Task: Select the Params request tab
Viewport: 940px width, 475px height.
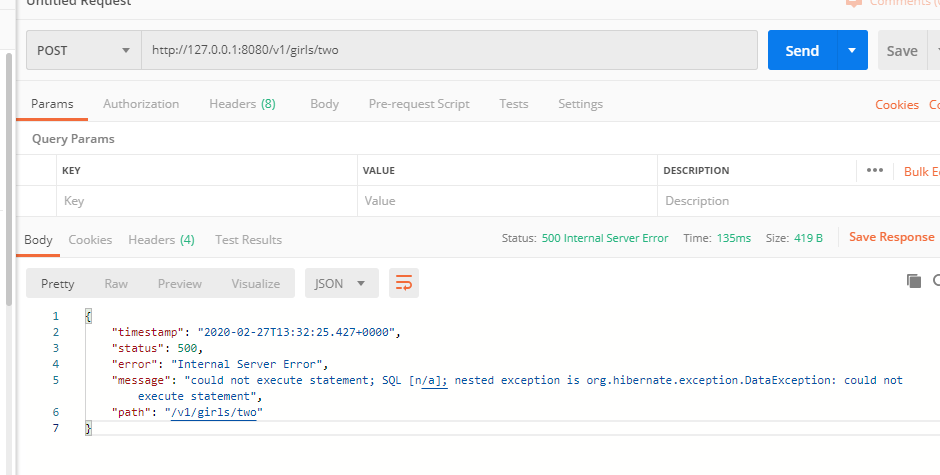Action: (x=52, y=104)
